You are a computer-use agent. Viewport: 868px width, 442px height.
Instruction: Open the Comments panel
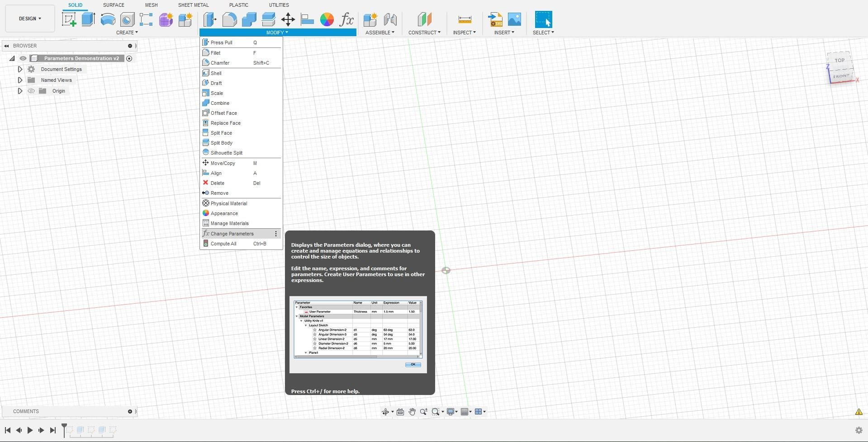[x=26, y=411]
